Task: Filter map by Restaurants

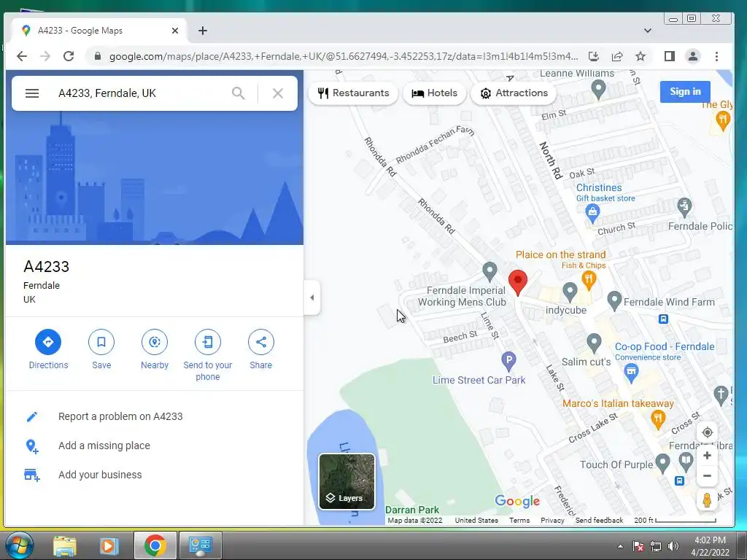Action: (354, 93)
